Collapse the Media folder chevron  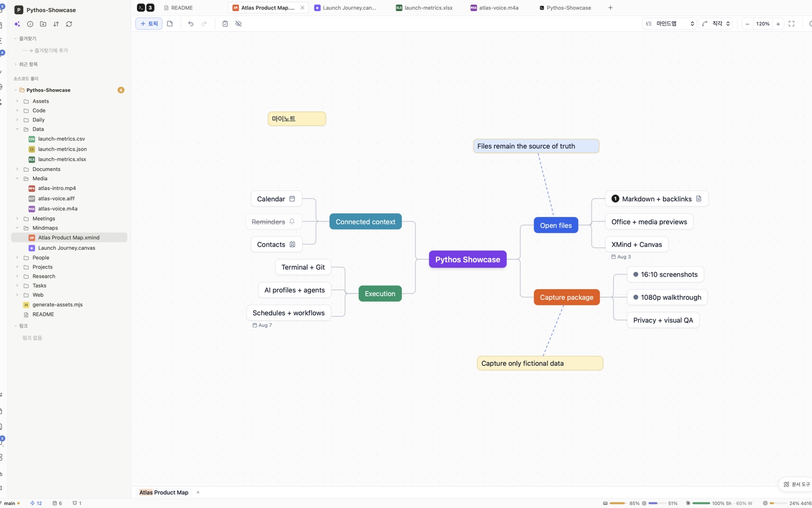point(17,179)
